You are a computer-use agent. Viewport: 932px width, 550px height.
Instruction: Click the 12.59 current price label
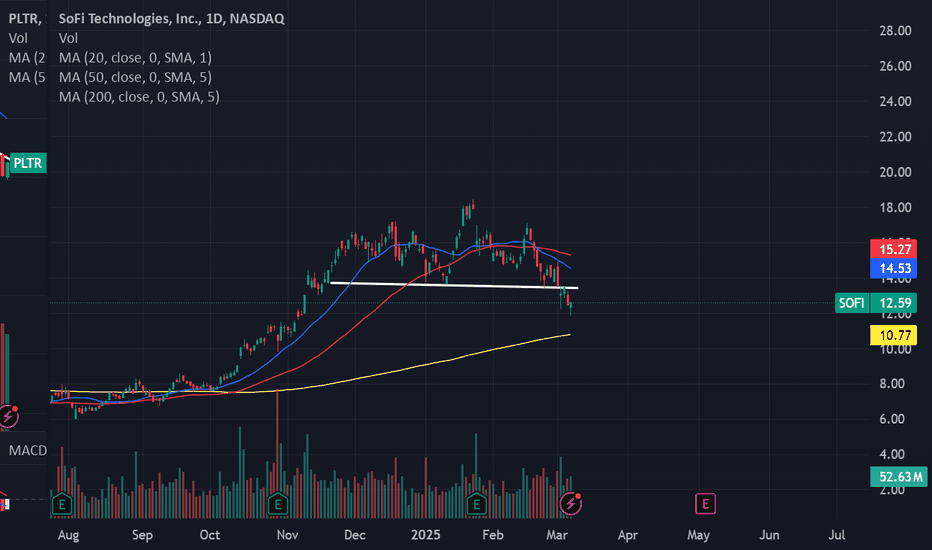pyautogui.click(x=894, y=303)
